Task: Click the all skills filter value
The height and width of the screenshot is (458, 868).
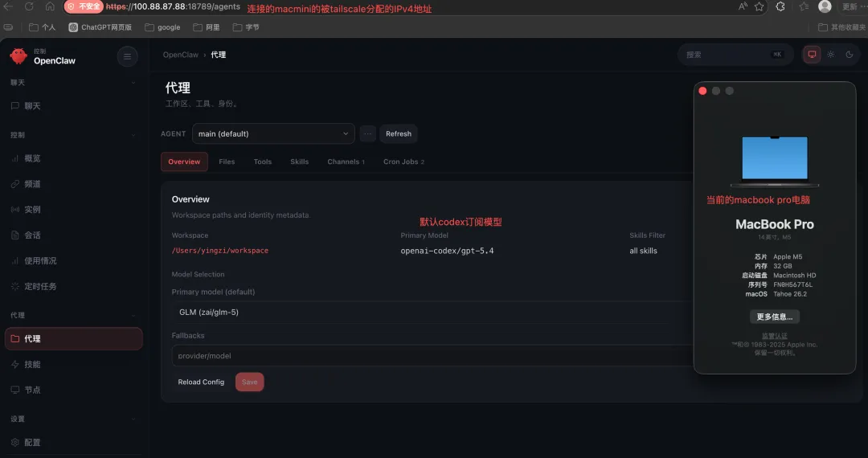Action: tap(643, 251)
